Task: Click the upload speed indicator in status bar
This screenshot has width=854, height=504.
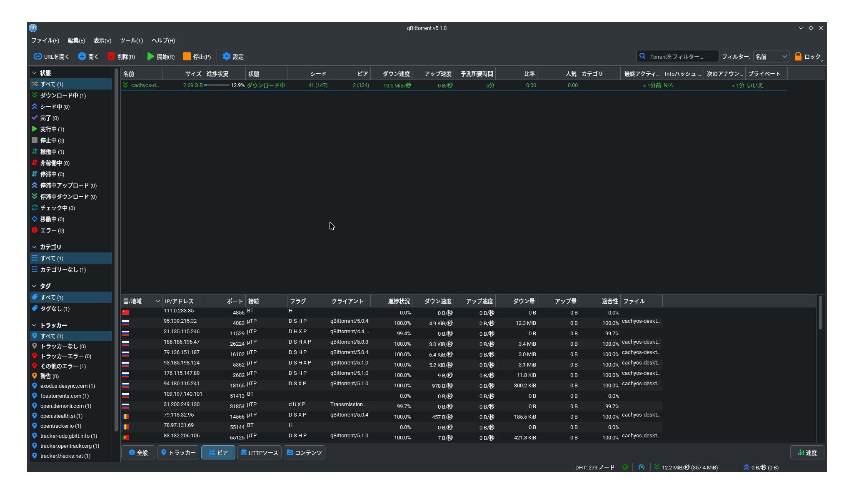Action: pos(761,467)
